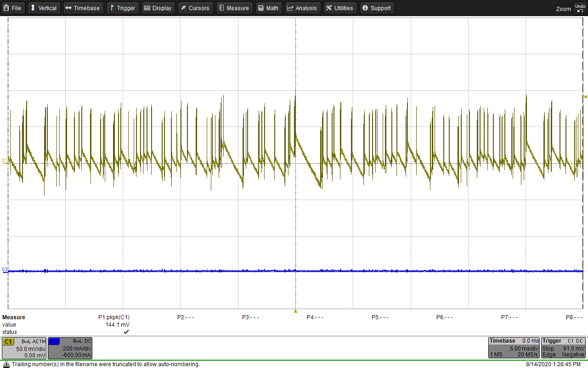Select the P2 measurement slot
Screen dimensions: 588x368
(x=186, y=317)
